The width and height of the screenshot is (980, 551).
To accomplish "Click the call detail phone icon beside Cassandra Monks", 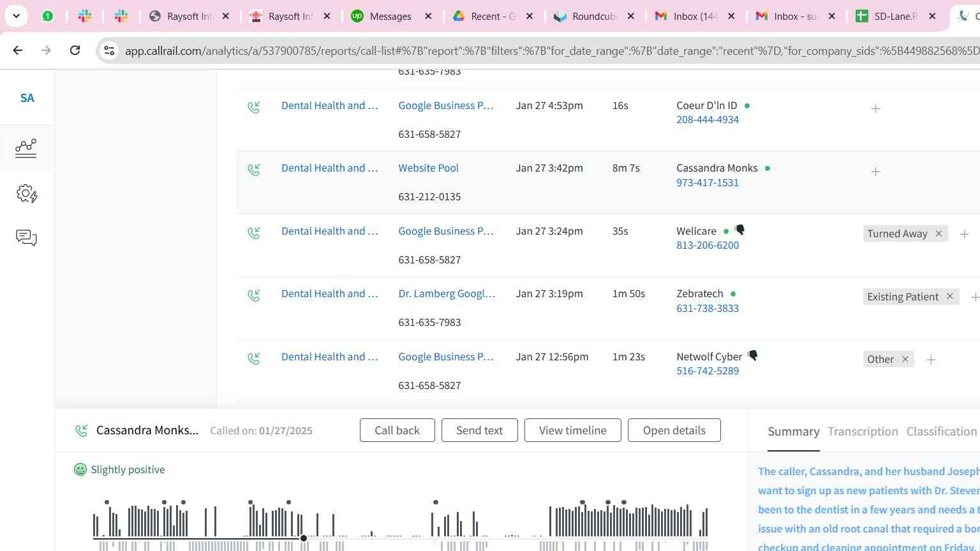I will click(x=81, y=430).
